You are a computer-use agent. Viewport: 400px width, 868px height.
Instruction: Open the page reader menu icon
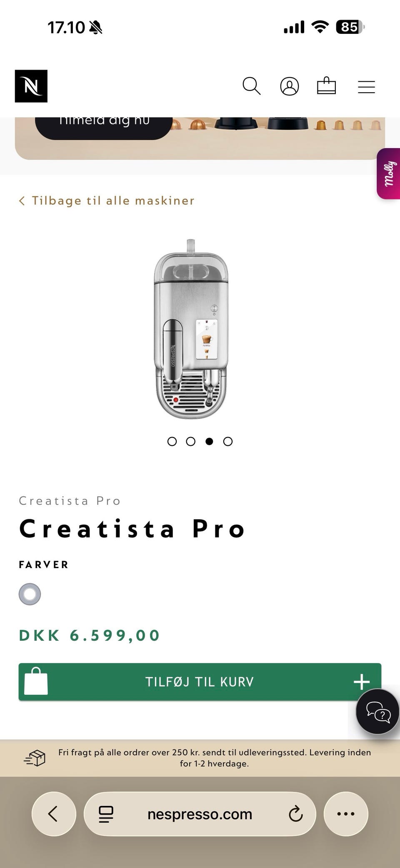click(106, 814)
